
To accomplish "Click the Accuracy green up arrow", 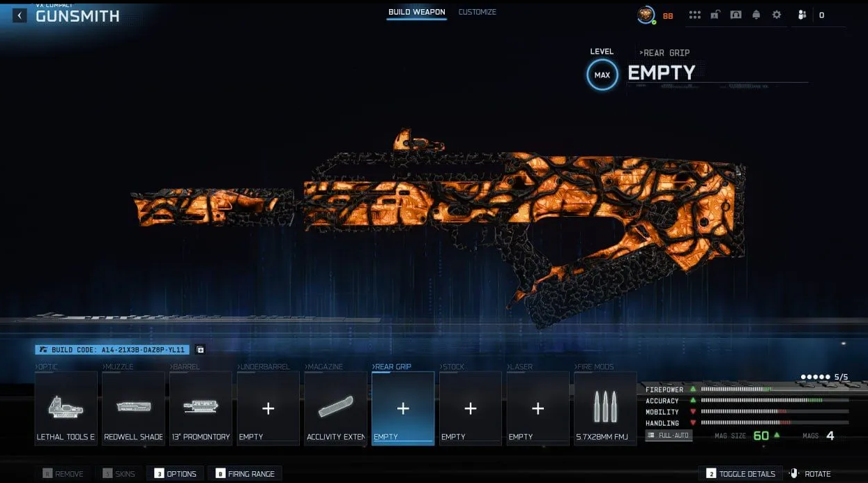I will click(693, 401).
